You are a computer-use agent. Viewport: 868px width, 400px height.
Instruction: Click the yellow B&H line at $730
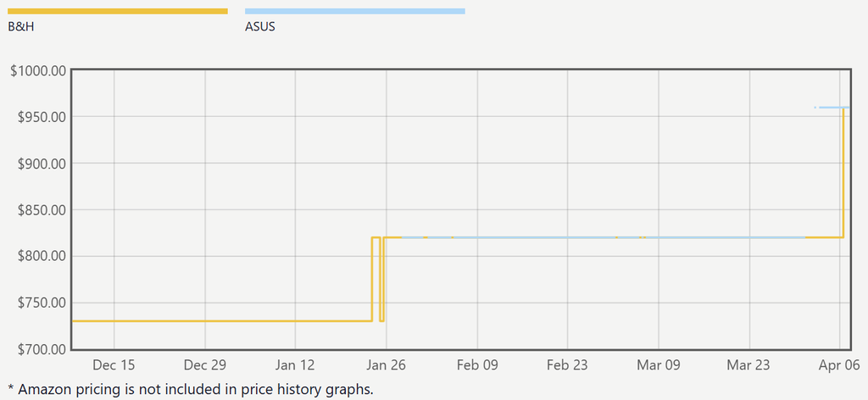(x=220, y=321)
